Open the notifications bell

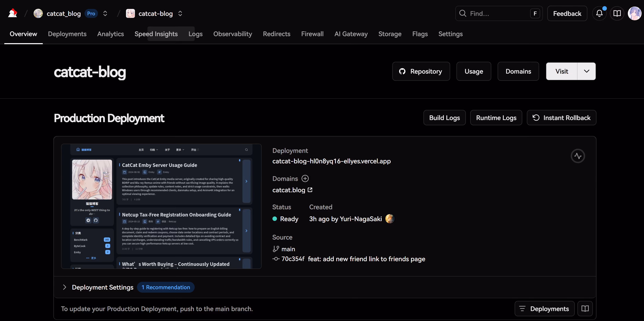599,13
